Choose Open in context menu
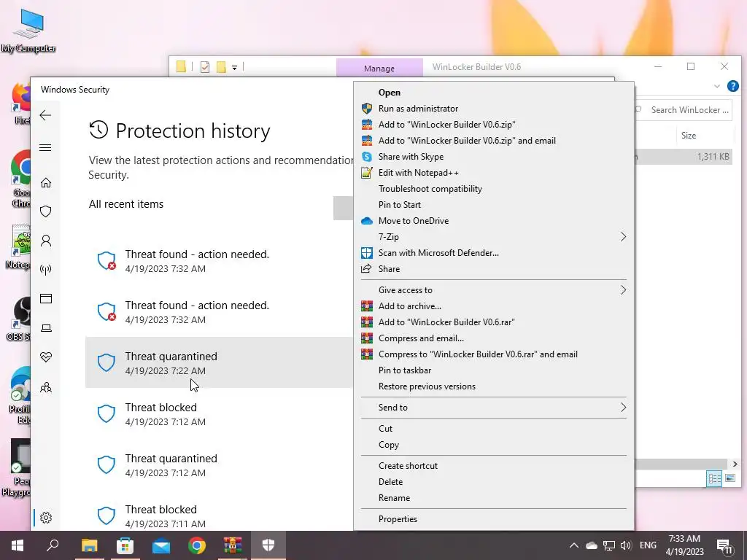The image size is (747, 560). click(x=494, y=93)
